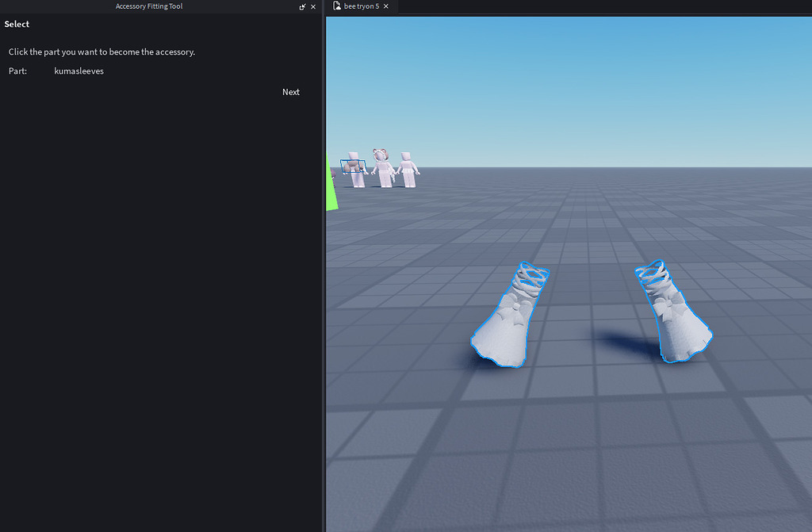This screenshot has height=532, width=812.
Task: Click the mannequin wearing bear ears
Action: point(383,168)
